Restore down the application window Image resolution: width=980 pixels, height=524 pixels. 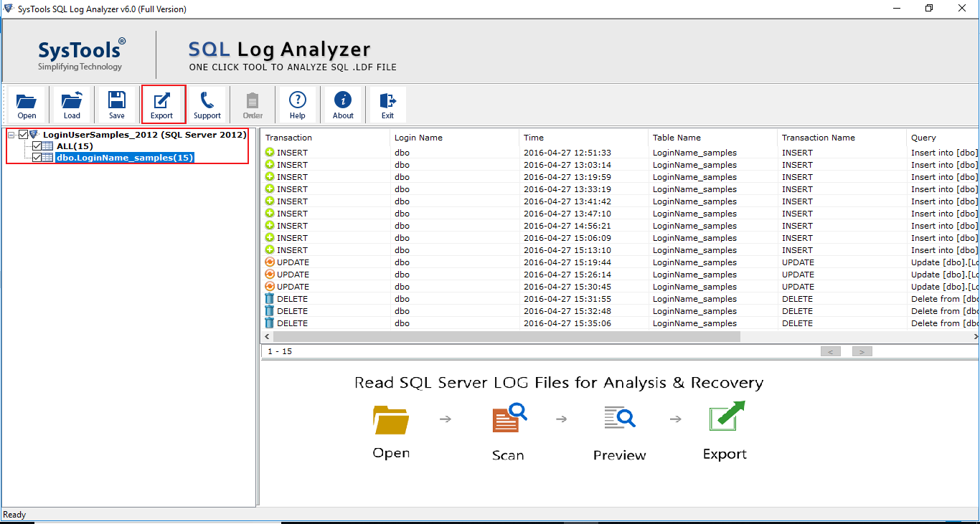pyautogui.click(x=929, y=9)
